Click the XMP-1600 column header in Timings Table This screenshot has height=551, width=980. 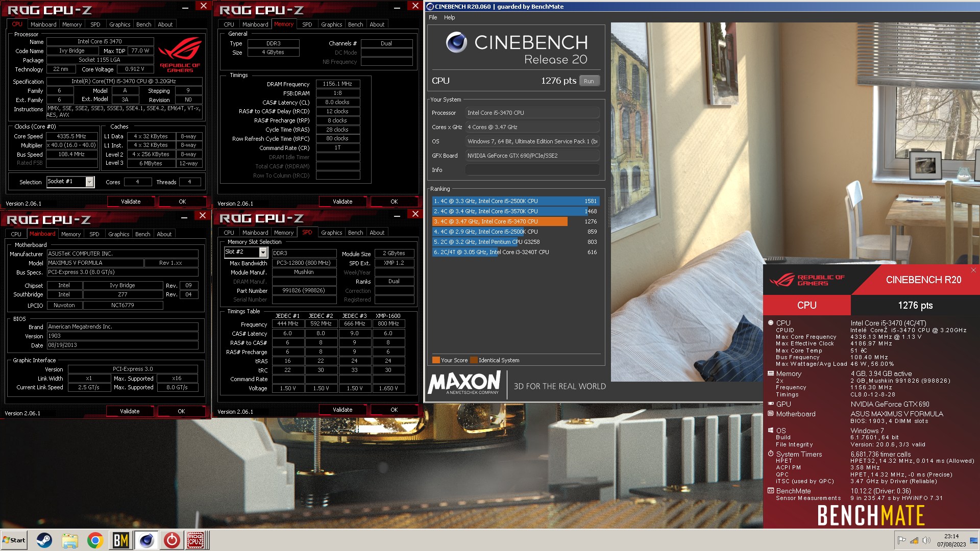(x=388, y=316)
